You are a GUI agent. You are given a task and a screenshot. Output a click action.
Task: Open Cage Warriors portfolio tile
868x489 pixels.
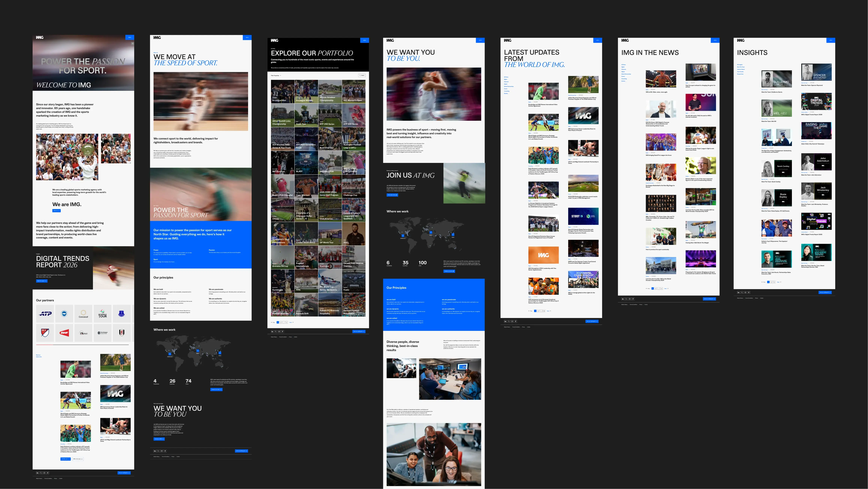click(306, 186)
